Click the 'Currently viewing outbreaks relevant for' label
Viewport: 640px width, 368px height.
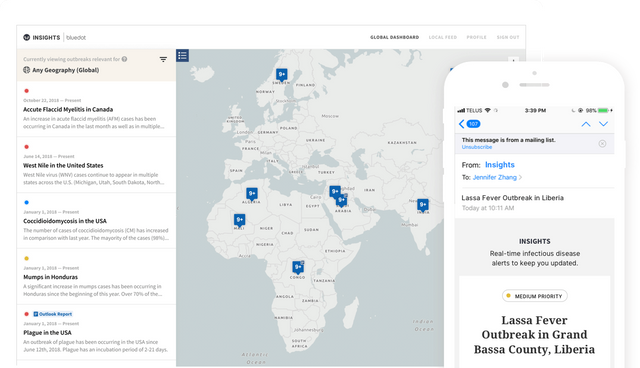click(x=71, y=59)
